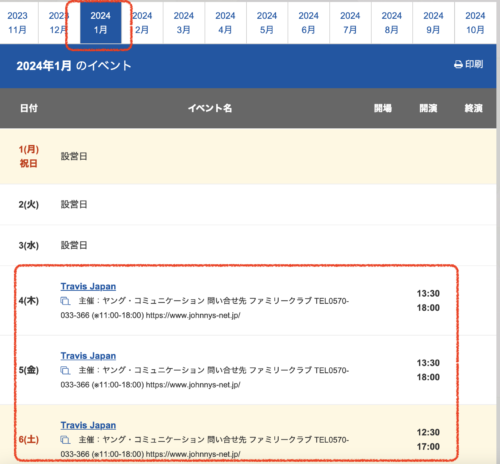Click 18:00 time in the 4(木) row
Screen dimensions: 500x464
point(428,308)
